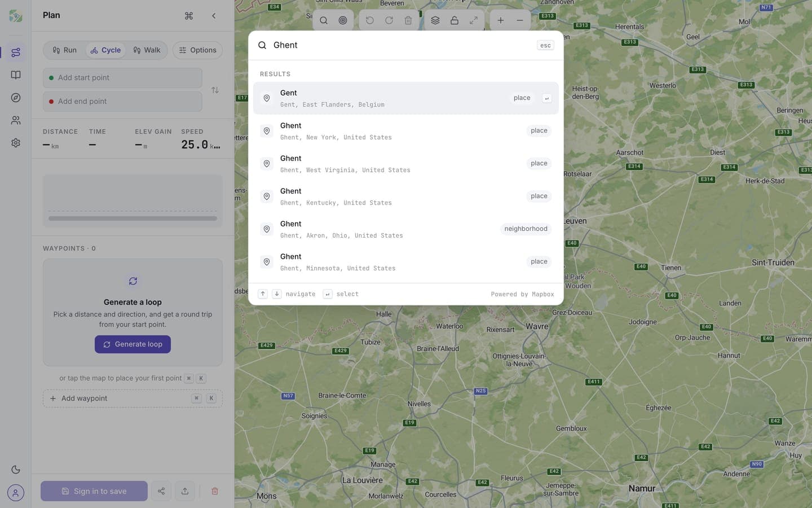
Task: Open the settings gear in left sidebar
Action: pyautogui.click(x=16, y=143)
